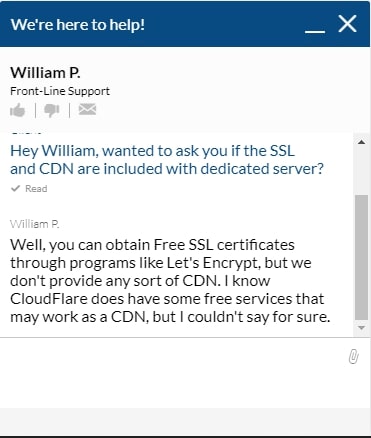Click the chat scrollbar thumb
Image resolution: width=371 pixels, height=438 pixels.
pyautogui.click(x=361, y=257)
